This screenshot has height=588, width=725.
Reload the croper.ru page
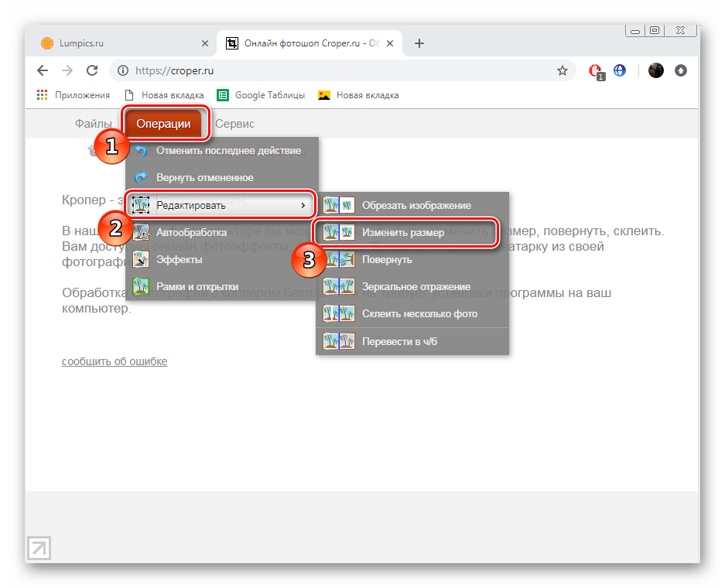click(92, 70)
